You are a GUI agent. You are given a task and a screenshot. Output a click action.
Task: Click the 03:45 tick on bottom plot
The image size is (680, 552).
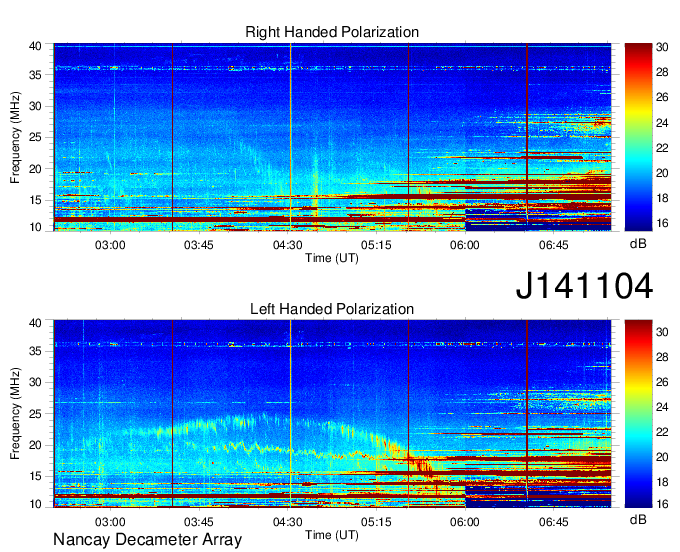[199, 522]
